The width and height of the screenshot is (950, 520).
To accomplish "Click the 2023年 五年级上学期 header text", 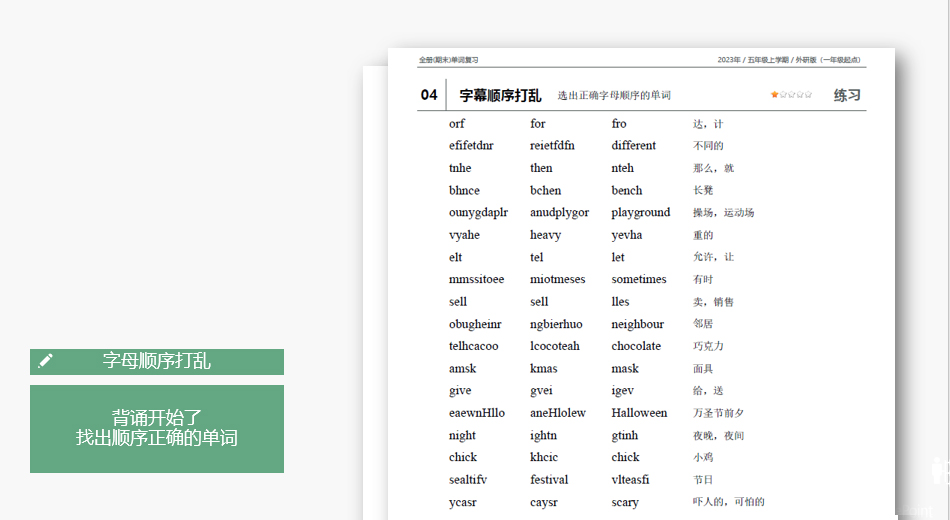I will (x=788, y=60).
